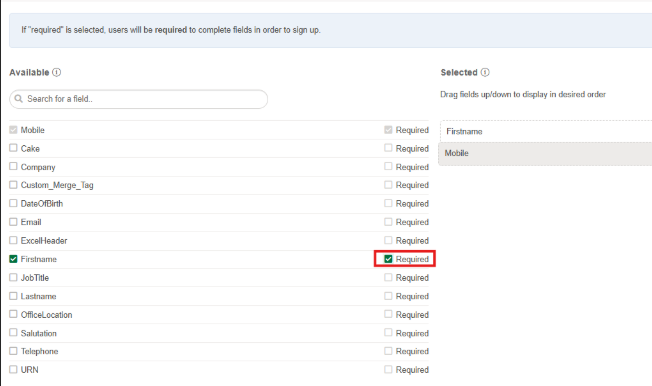Select the Firstname item in Selected list

coord(546,131)
